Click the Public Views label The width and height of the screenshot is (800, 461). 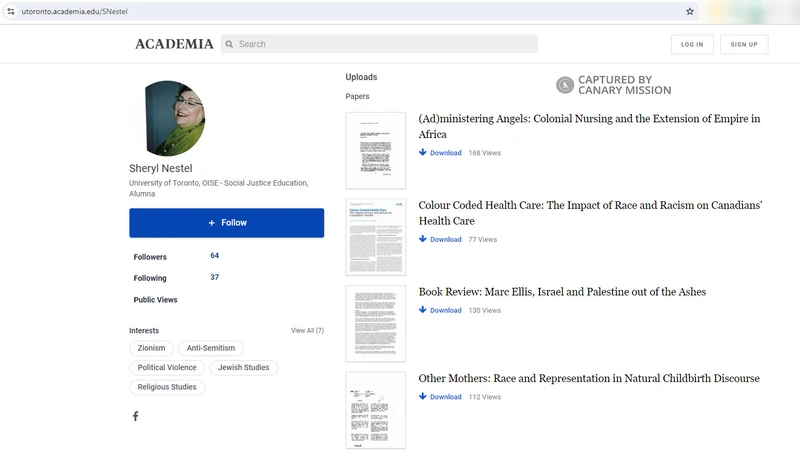tap(156, 300)
